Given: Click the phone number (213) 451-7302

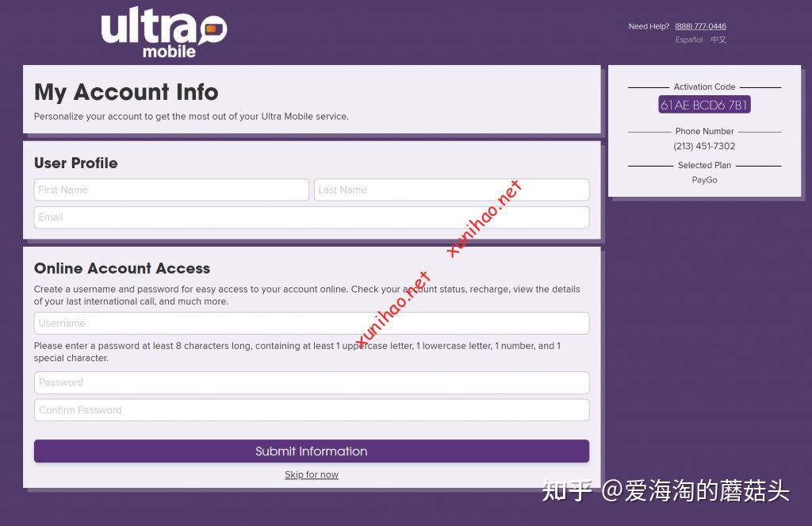Looking at the screenshot, I should [704, 146].
